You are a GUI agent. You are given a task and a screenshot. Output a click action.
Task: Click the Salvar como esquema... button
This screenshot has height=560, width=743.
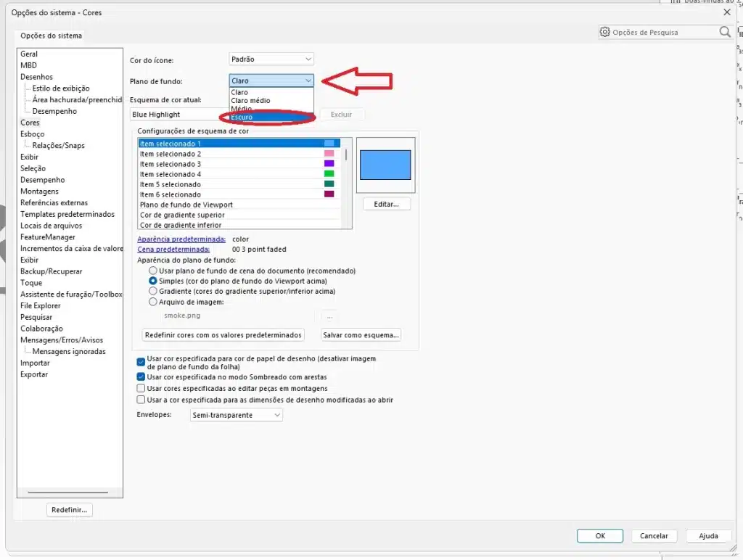point(361,335)
